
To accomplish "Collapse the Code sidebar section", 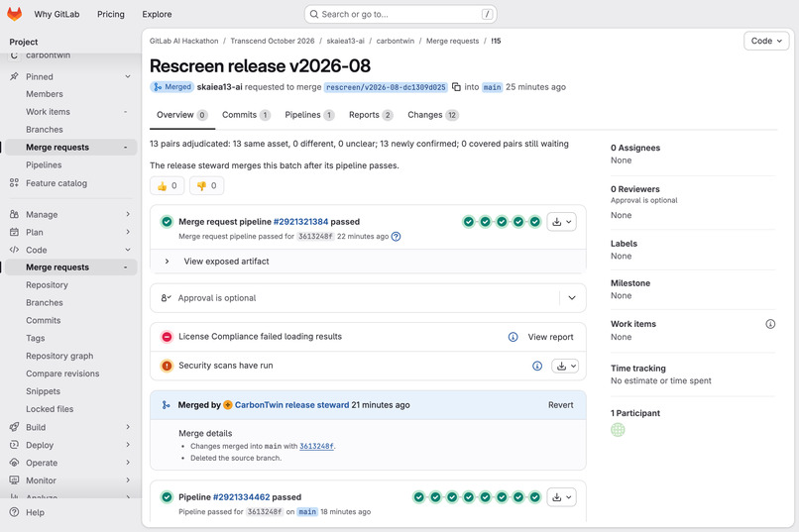I will (x=128, y=250).
